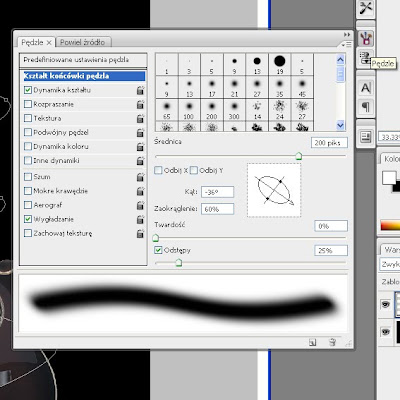Toggle lock icon for Aerograf
The height and width of the screenshot is (400, 400).
click(x=140, y=205)
